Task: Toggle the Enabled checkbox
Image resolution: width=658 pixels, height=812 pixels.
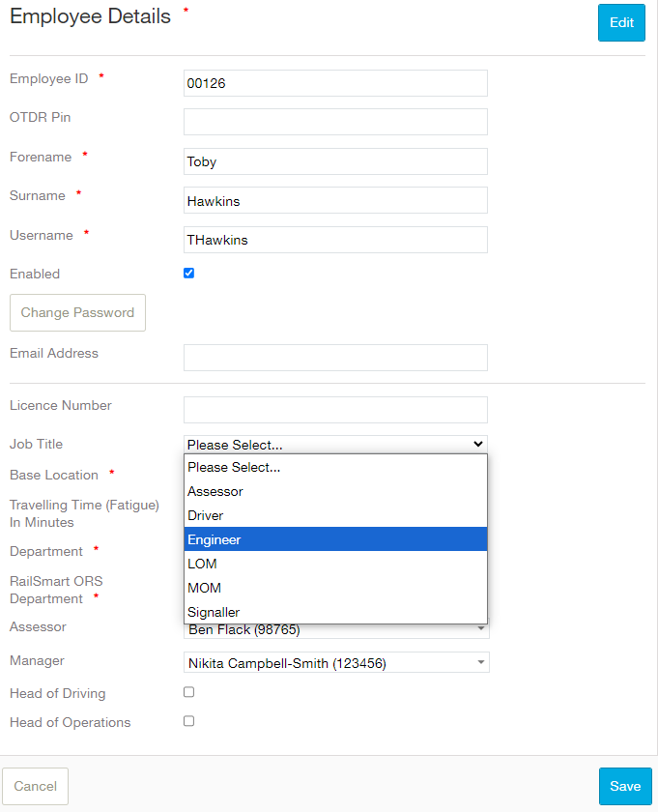Action: (189, 273)
